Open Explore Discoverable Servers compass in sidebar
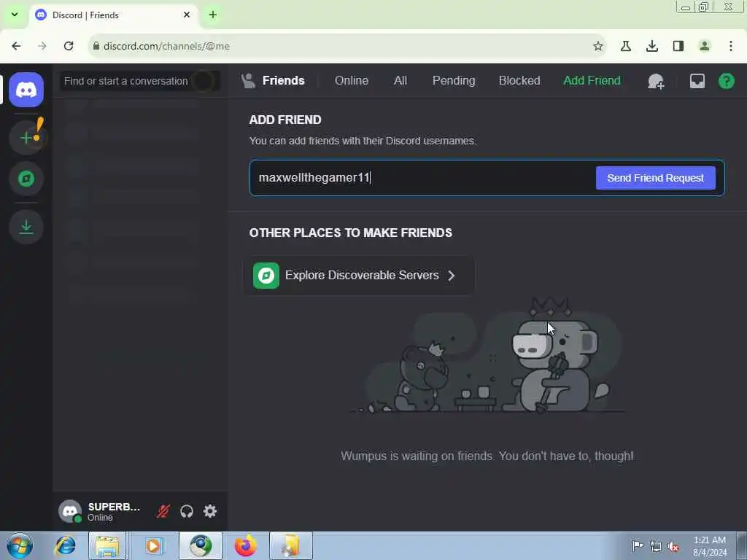 [26, 179]
